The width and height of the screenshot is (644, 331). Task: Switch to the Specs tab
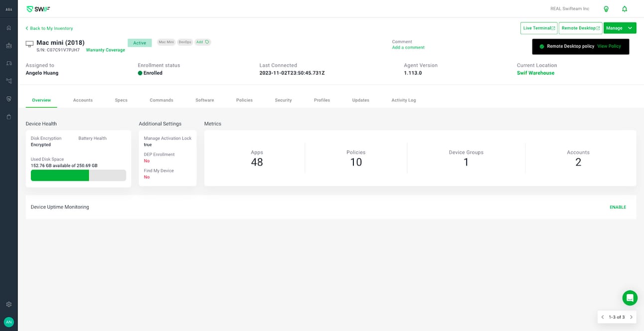[x=121, y=100]
